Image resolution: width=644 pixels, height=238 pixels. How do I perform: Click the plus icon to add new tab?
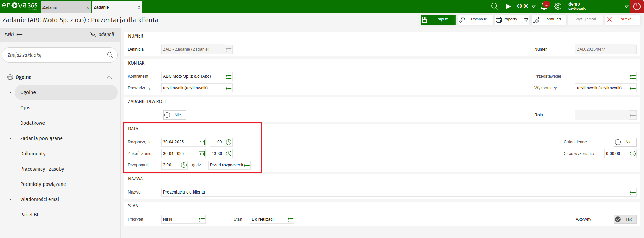click(x=150, y=7)
